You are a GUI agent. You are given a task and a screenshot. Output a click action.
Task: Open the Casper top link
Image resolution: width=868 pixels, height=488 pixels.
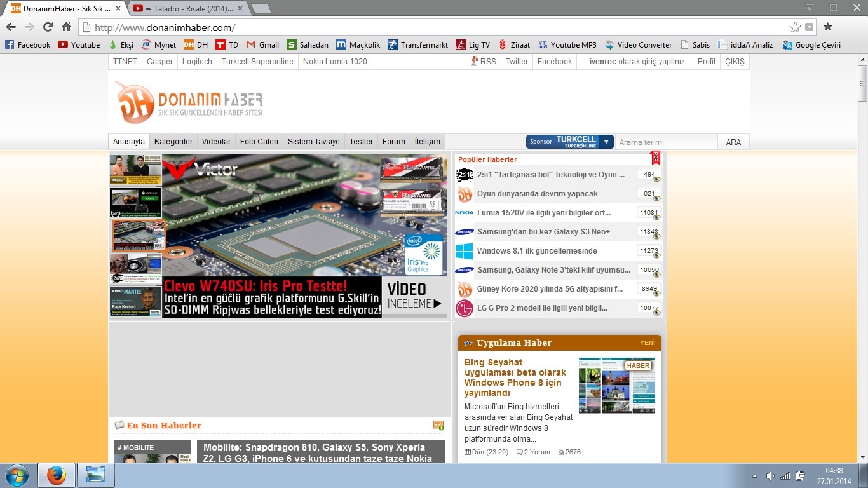coord(160,62)
